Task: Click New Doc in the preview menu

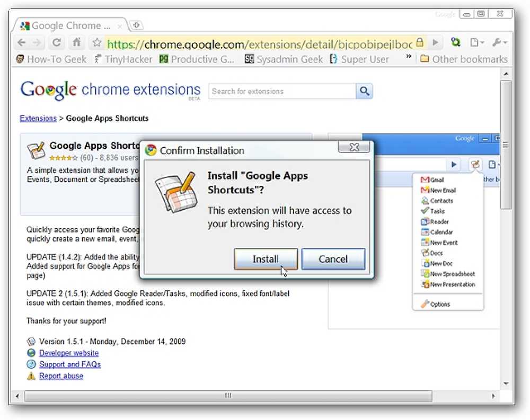Action: 437,264
